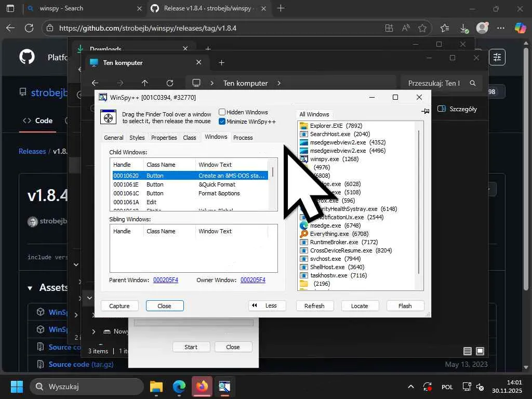Open the Properties tab
532x399 pixels.
pos(164,137)
